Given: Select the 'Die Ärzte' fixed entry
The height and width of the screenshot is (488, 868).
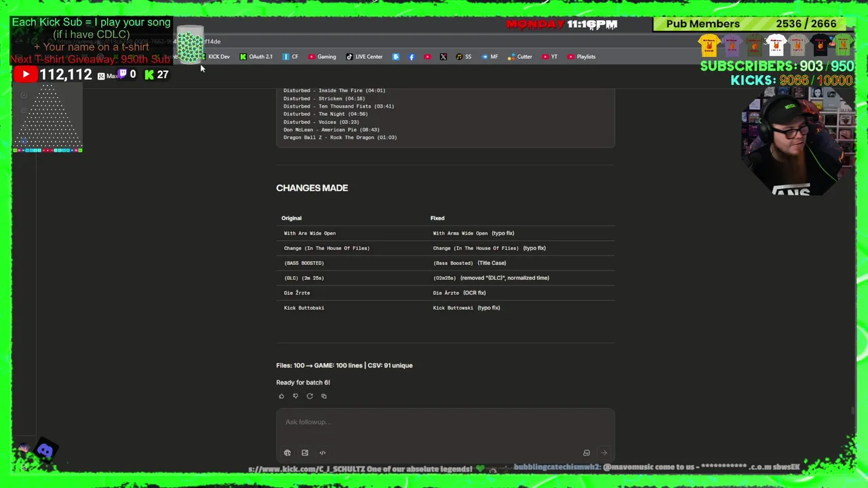Looking at the screenshot, I should (x=446, y=293).
